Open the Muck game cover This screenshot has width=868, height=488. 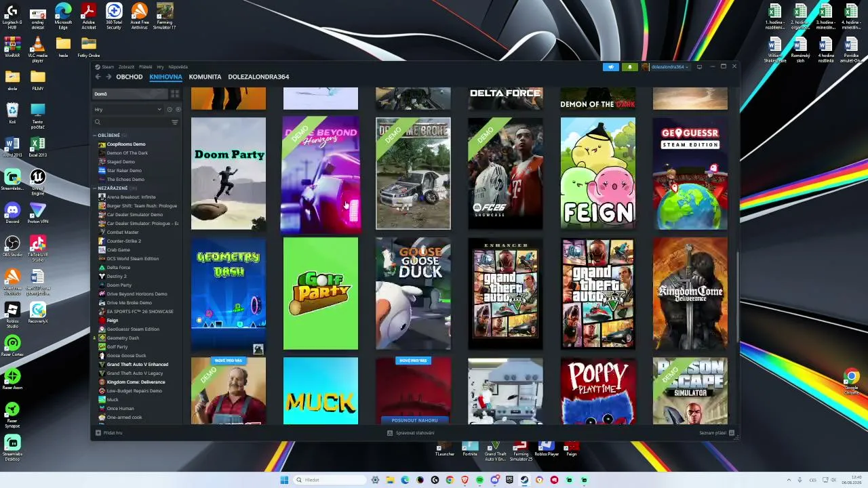pyautogui.click(x=321, y=391)
